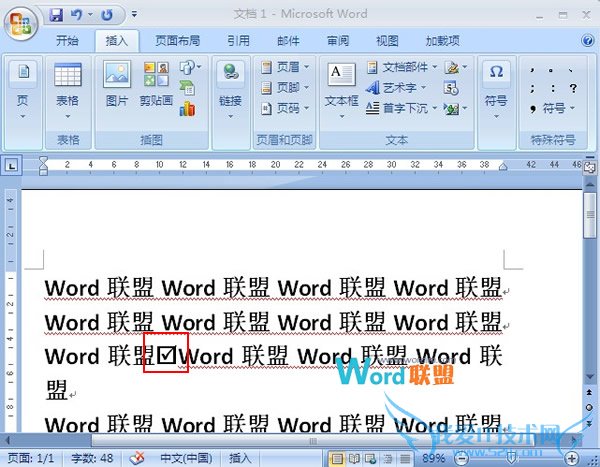The width and height of the screenshot is (600, 467).
Task: Click vertical scrollbar down arrow
Action: [x=590, y=377]
